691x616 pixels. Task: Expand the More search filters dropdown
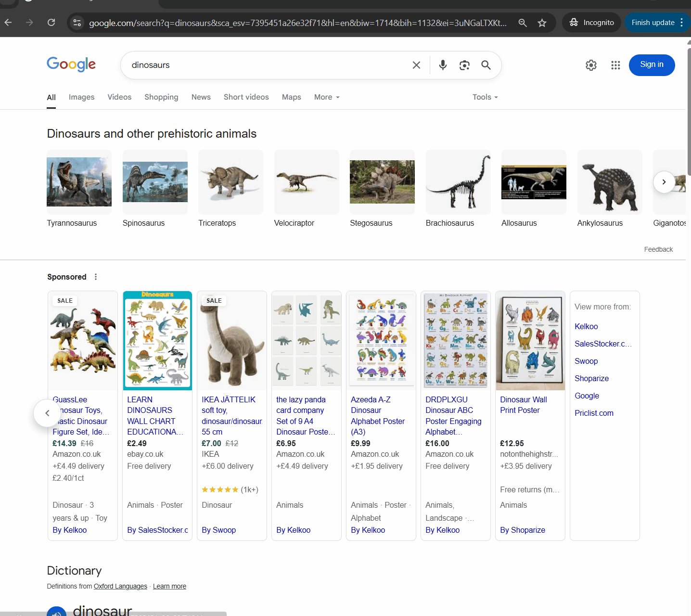tap(327, 97)
